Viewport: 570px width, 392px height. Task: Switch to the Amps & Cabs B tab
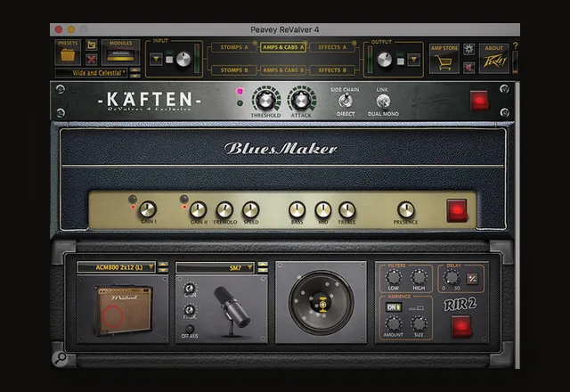(x=283, y=70)
